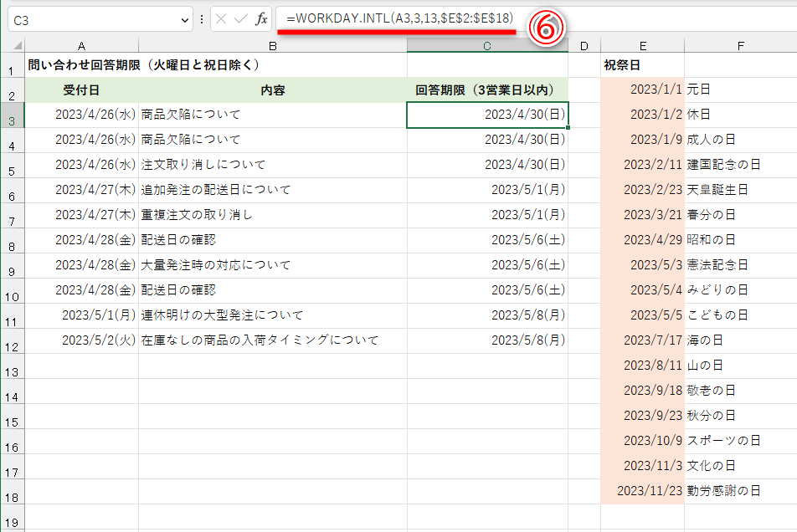Image resolution: width=797 pixels, height=532 pixels.
Task: Select column header E
Action: [642, 45]
